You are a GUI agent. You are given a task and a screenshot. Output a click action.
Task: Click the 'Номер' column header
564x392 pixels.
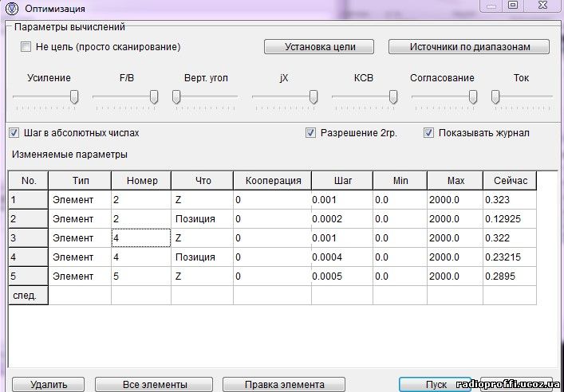click(141, 180)
